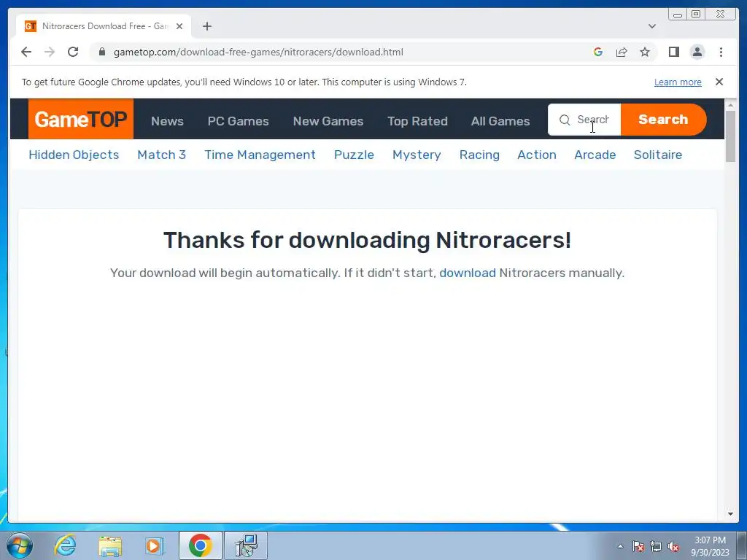Open the Action Center flag icon
The width and height of the screenshot is (747, 560).
[638, 546]
